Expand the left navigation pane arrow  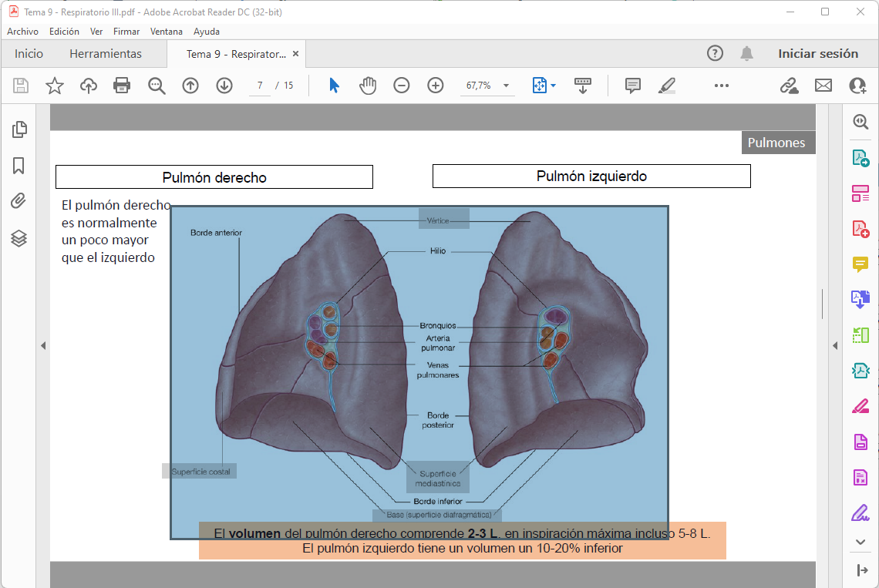[43, 346]
